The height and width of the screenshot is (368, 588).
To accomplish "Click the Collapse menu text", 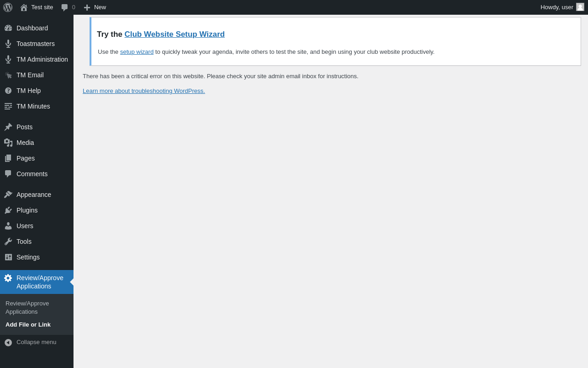I will 36,342.
